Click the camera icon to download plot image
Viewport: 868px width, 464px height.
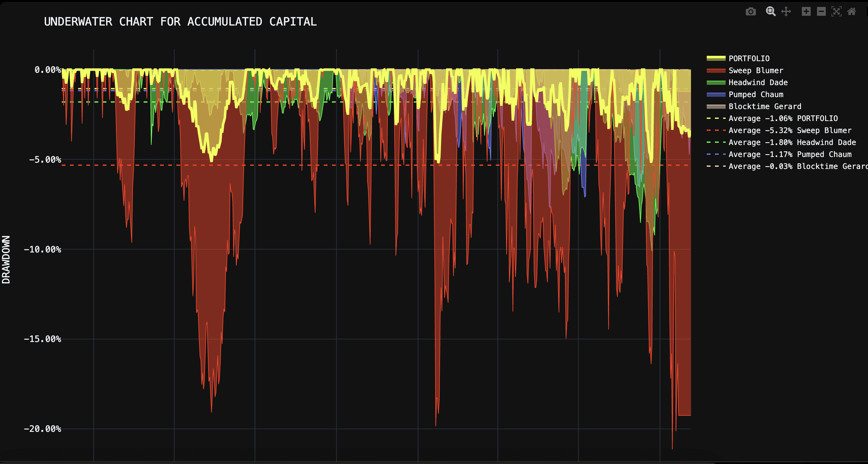751,12
